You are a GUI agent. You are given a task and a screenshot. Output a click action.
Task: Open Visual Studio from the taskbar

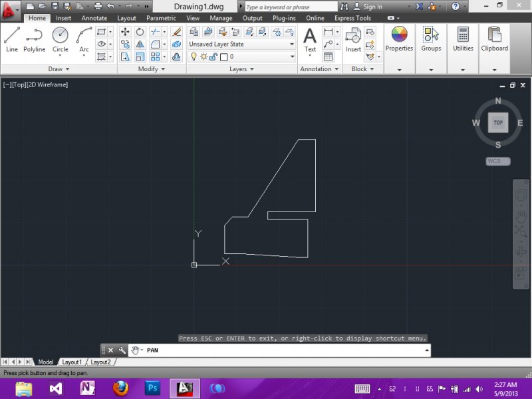click(x=55, y=388)
